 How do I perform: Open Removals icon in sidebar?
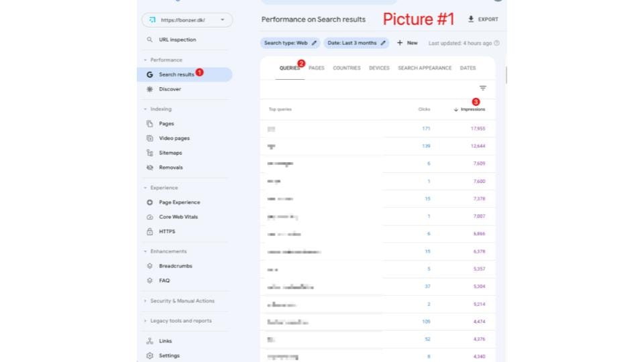pyautogui.click(x=150, y=168)
